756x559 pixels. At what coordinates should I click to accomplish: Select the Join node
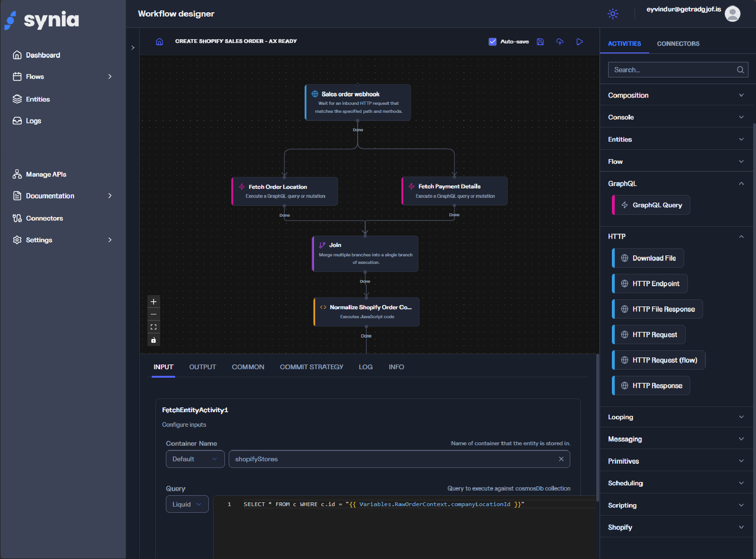click(365, 254)
